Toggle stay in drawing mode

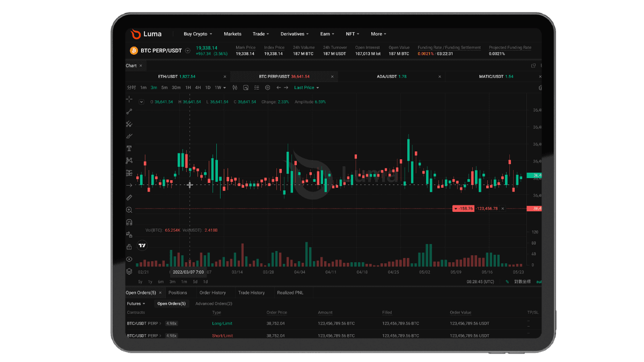(x=129, y=234)
